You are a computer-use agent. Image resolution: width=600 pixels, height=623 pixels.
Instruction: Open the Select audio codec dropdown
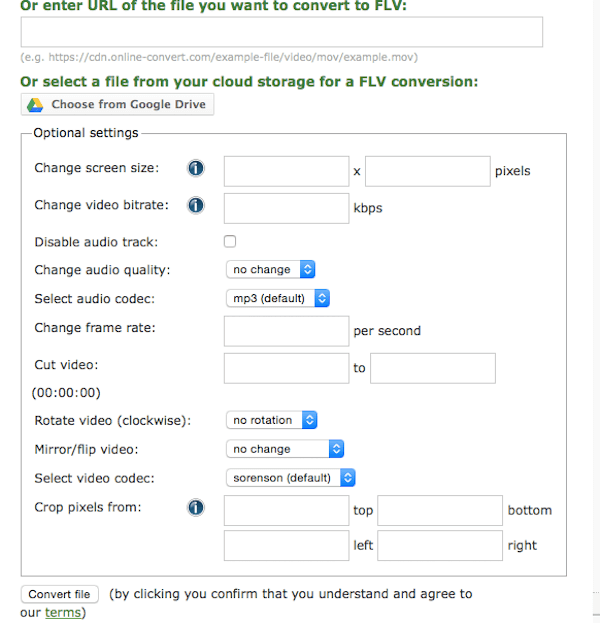point(278,298)
